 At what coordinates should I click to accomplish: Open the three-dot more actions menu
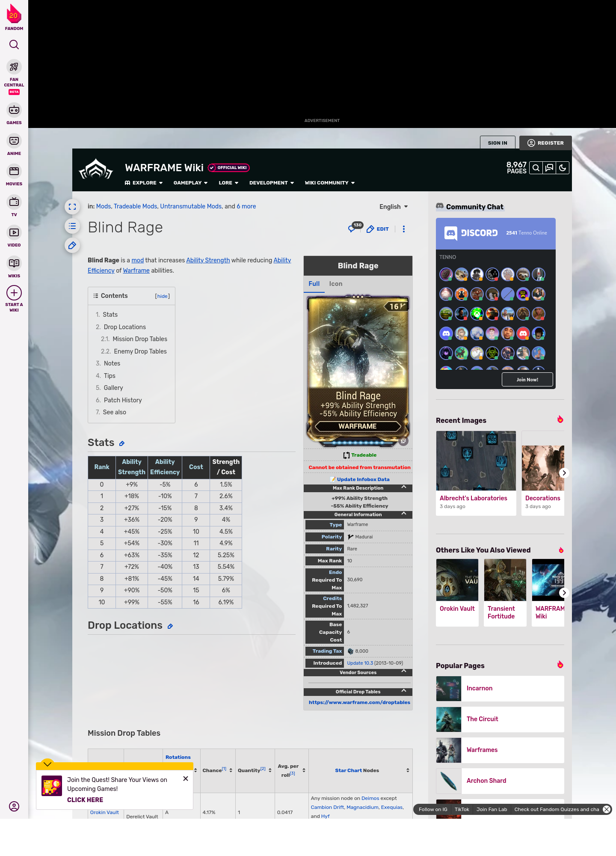click(x=403, y=229)
